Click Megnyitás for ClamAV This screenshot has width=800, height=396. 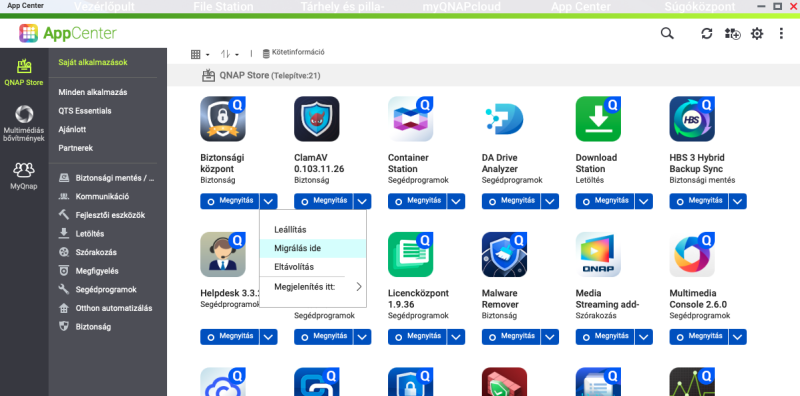[323, 201]
